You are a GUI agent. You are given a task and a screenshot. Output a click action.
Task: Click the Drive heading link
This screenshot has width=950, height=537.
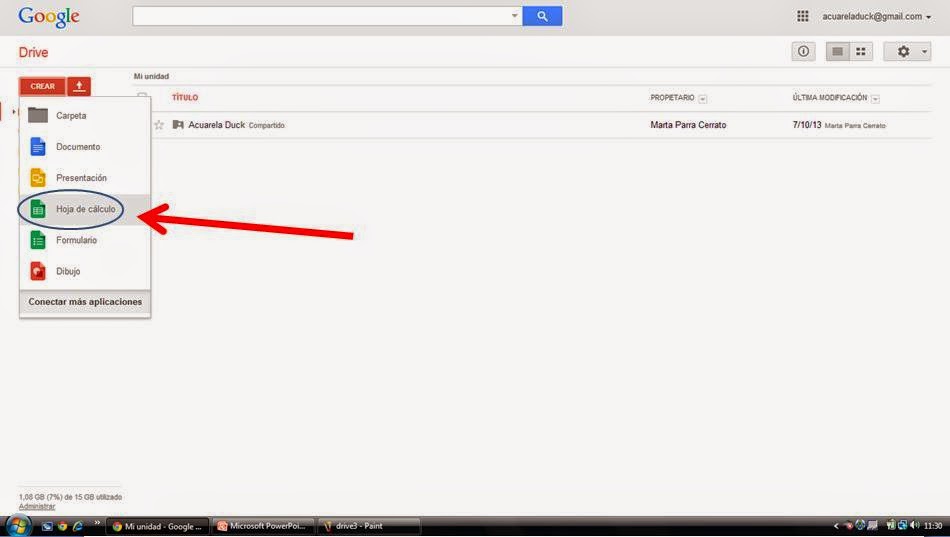tap(33, 52)
